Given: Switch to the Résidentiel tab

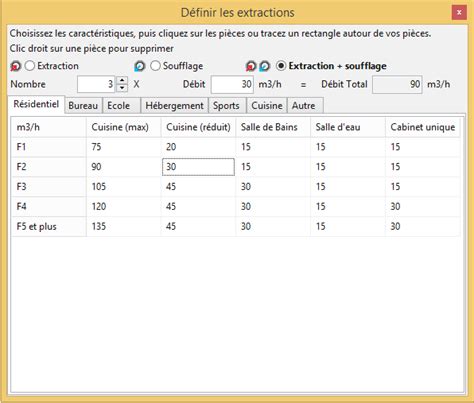Looking at the screenshot, I should (x=36, y=104).
